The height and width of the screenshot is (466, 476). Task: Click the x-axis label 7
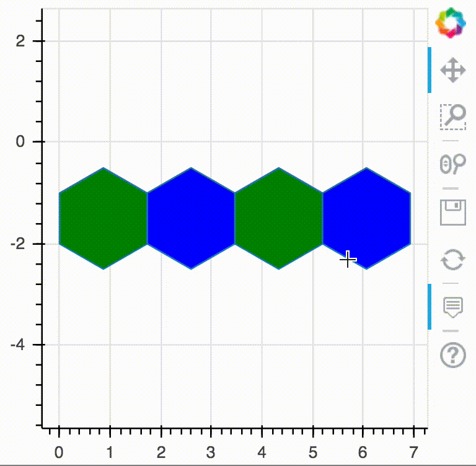tap(413, 452)
